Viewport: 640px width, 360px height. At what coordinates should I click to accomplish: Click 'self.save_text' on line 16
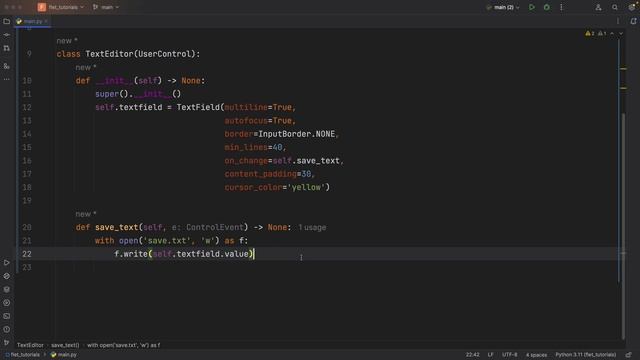pos(306,161)
